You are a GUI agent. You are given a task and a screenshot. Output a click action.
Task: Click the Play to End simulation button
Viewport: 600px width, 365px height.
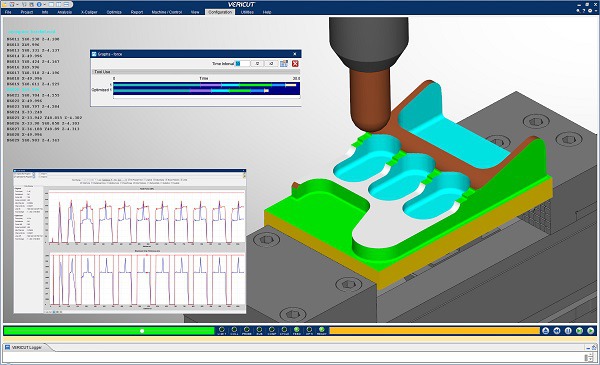point(590,331)
